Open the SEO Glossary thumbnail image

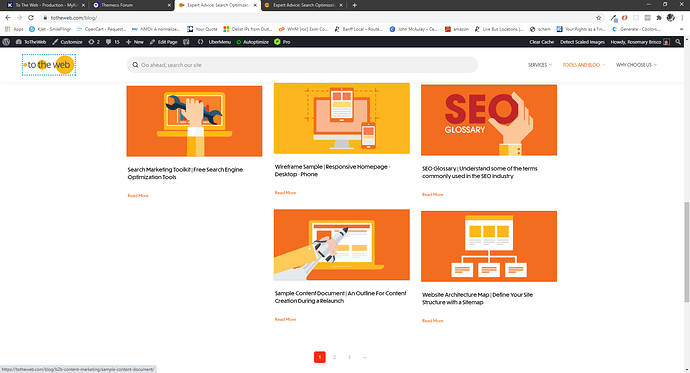tap(489, 120)
